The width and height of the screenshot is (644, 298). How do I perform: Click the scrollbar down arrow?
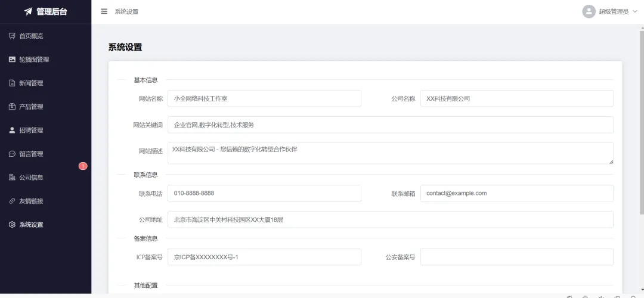click(642, 291)
